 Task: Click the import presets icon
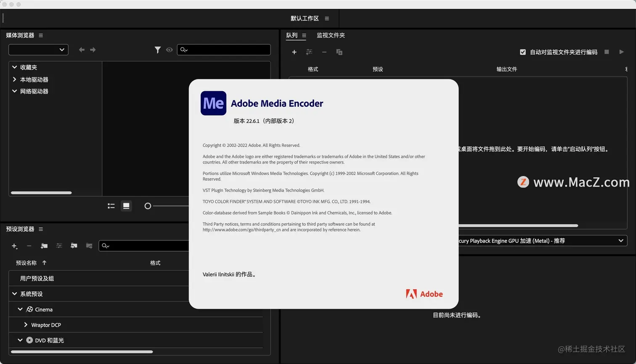74,246
